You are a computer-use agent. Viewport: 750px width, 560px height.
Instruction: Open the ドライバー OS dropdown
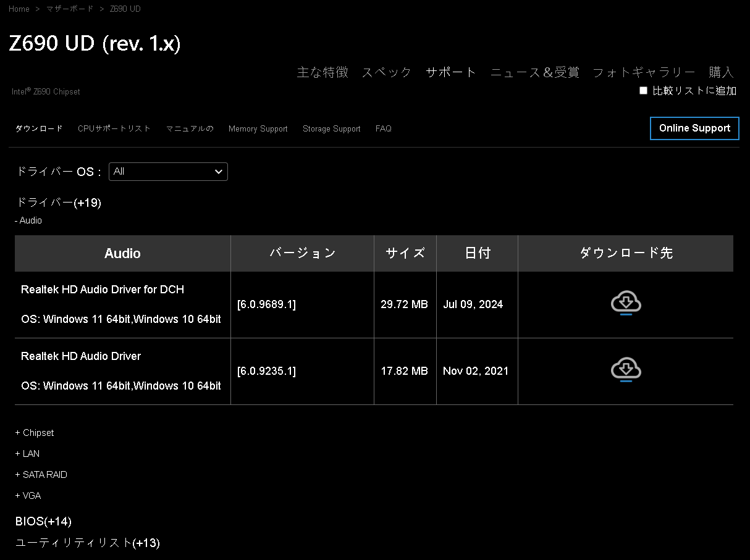pyautogui.click(x=167, y=171)
